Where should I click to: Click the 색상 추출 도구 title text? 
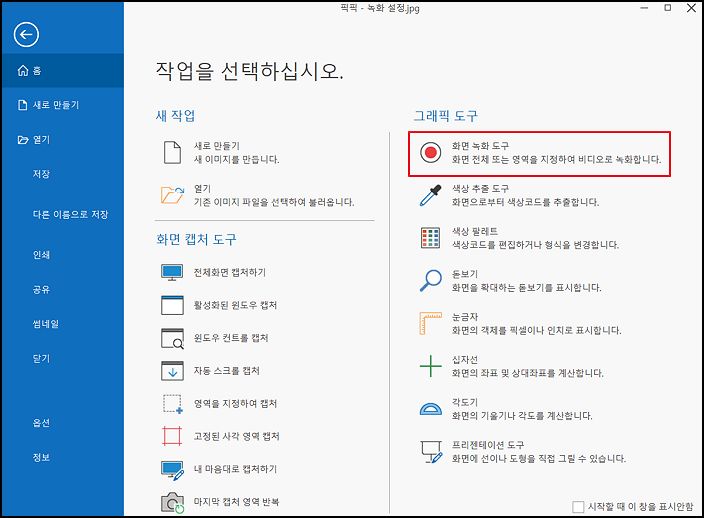click(480, 189)
